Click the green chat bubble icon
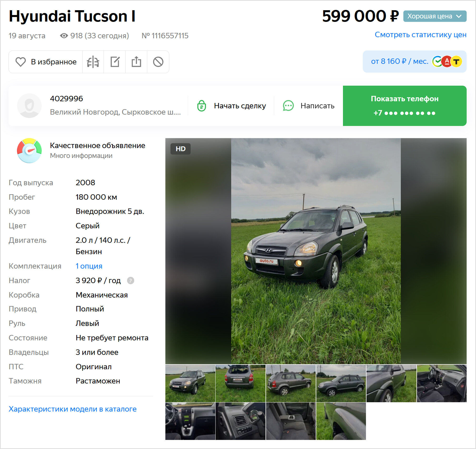476x449 pixels. point(288,106)
